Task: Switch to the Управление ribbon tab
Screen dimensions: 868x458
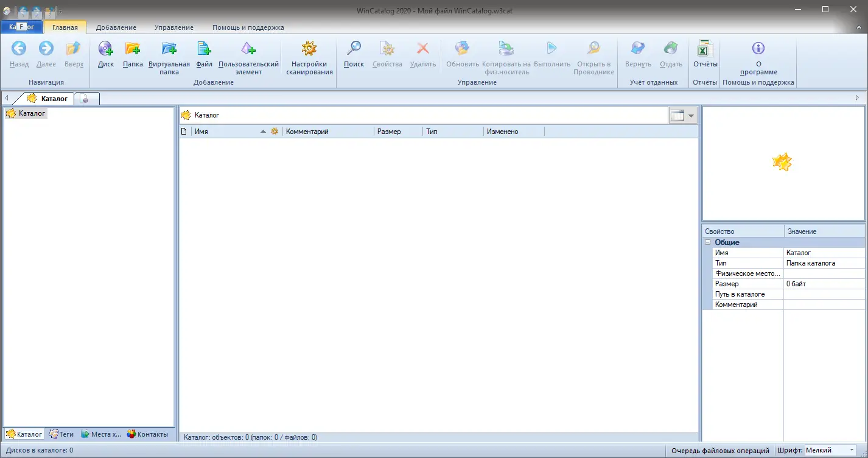Action: 174,27
